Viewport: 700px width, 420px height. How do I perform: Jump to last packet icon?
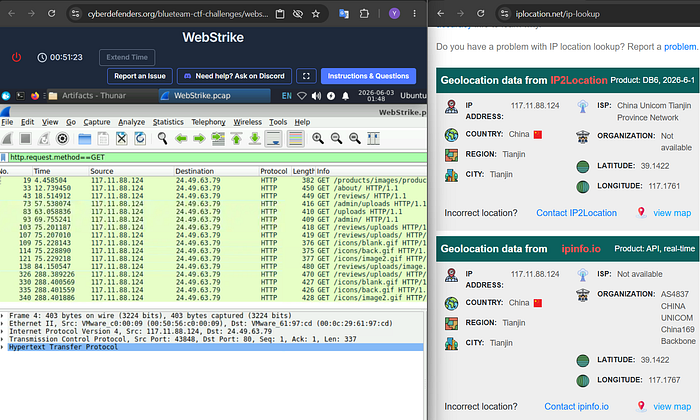click(x=254, y=139)
